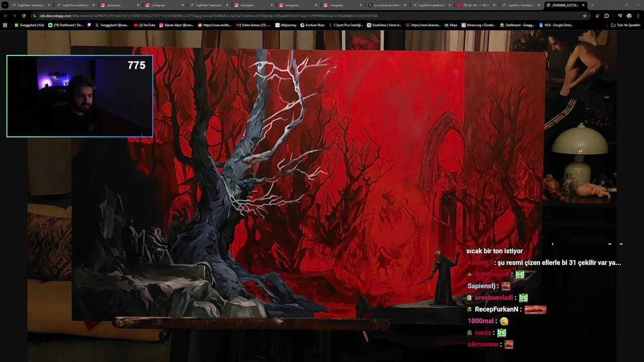The height and width of the screenshot is (362, 644).
Task: Open the "(2) YouTube" bookmark
Action: (144, 25)
